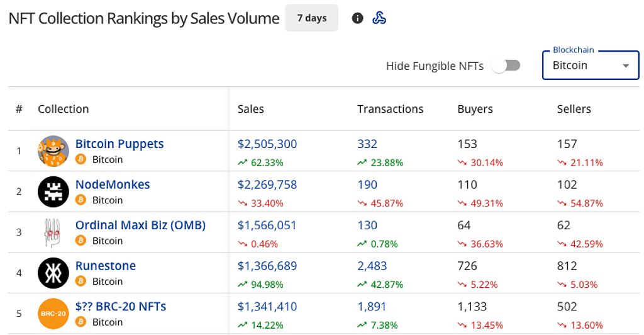Open the Ordinal Maxi Biz (OMB) link

140,225
